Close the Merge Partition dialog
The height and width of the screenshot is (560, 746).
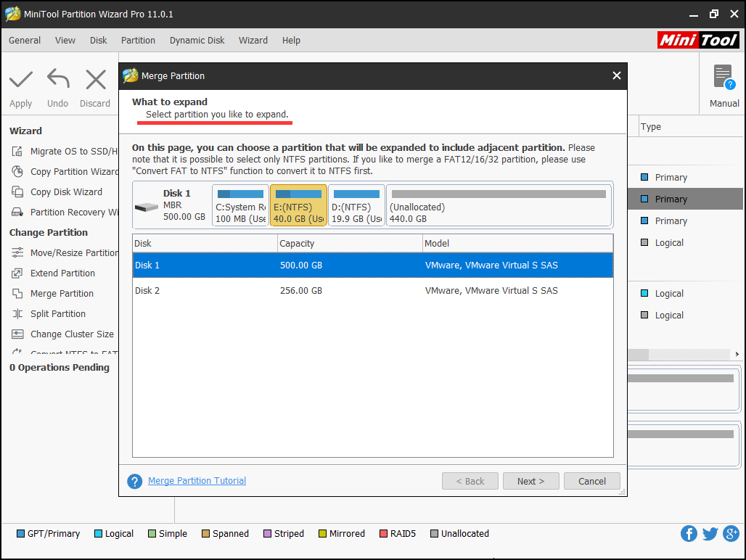[x=617, y=75]
